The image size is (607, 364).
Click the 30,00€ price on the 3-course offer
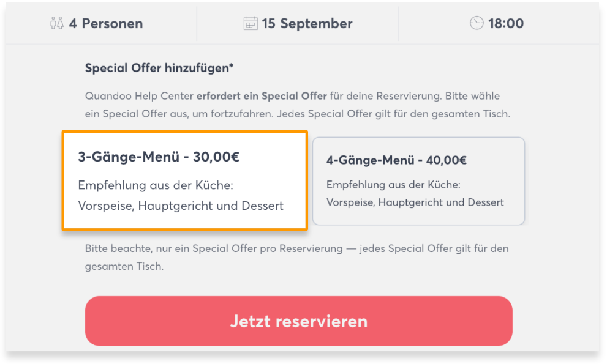[216, 157]
